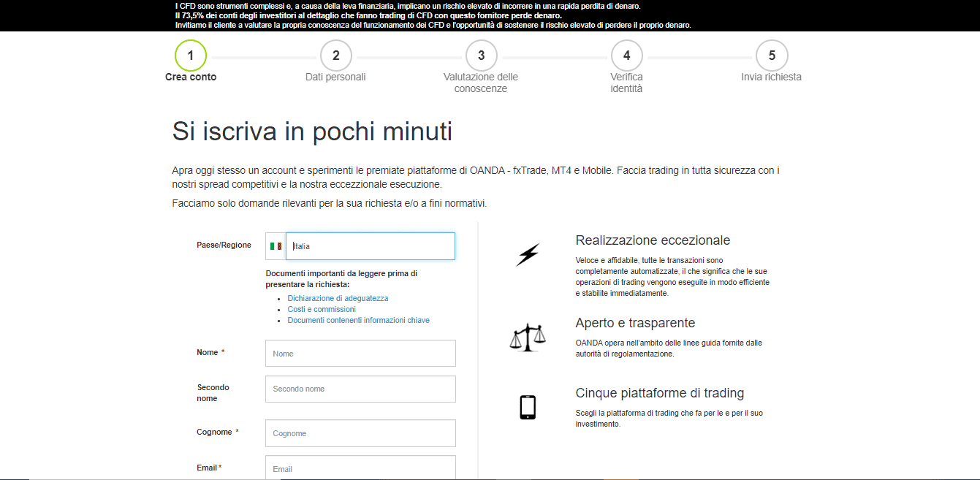This screenshot has width=980, height=480.
Task: Open the Documenti contenenti informazioni chiave link
Action: tap(359, 320)
